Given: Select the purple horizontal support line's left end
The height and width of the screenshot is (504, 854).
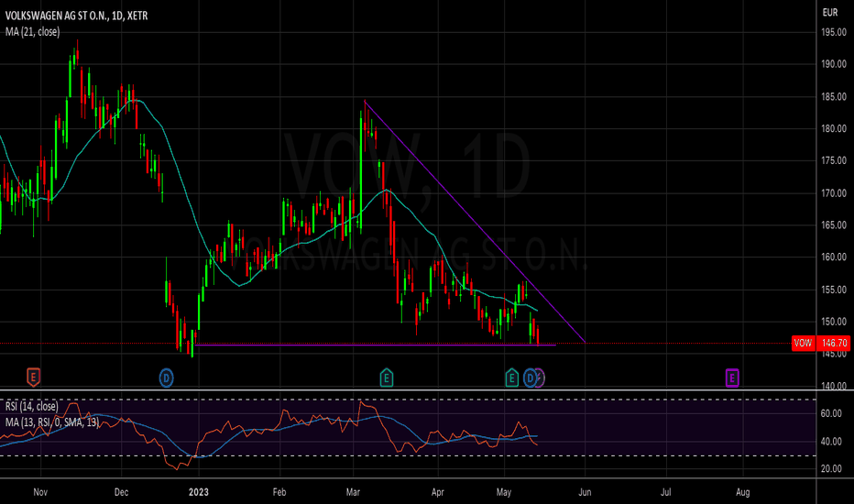Looking at the screenshot, I should [195, 345].
